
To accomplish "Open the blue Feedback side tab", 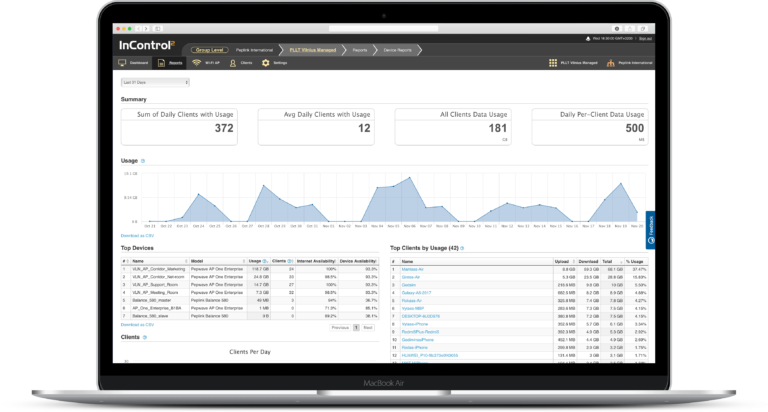I will click(650, 230).
